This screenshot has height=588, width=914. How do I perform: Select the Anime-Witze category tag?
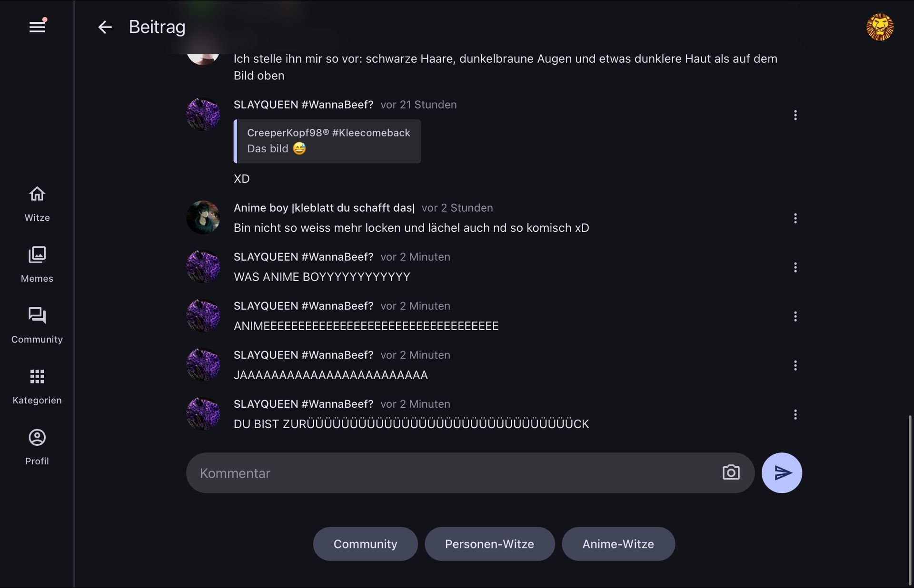(618, 544)
